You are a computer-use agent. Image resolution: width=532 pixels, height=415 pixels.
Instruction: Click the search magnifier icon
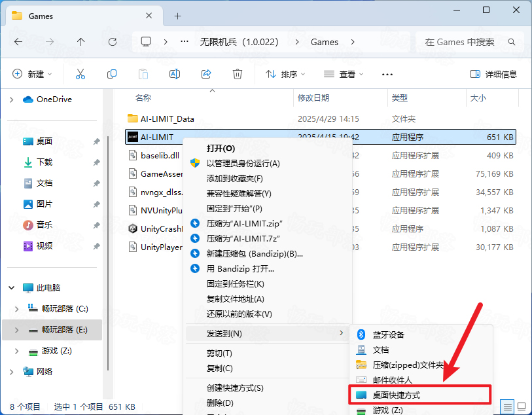pos(511,42)
